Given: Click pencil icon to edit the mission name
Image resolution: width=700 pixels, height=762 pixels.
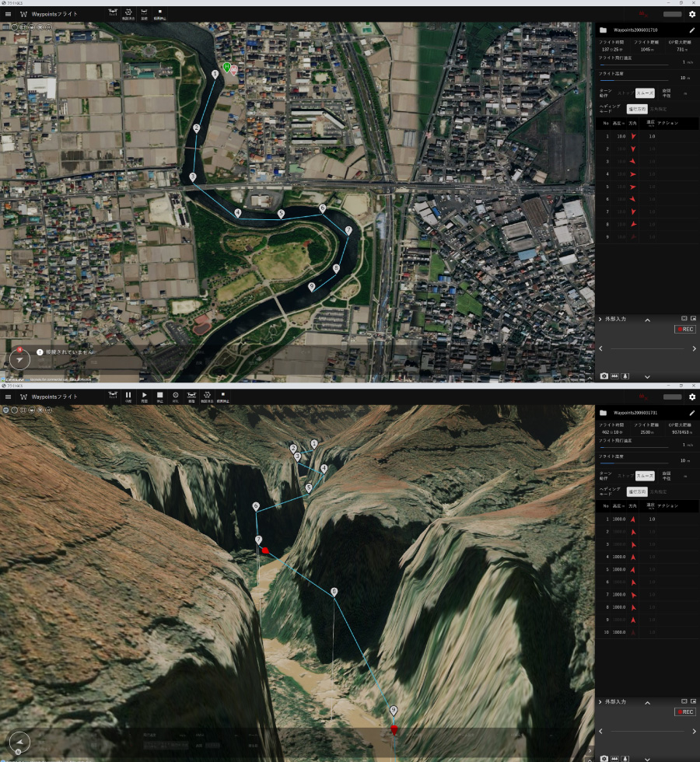Looking at the screenshot, I should pyautogui.click(x=691, y=30).
